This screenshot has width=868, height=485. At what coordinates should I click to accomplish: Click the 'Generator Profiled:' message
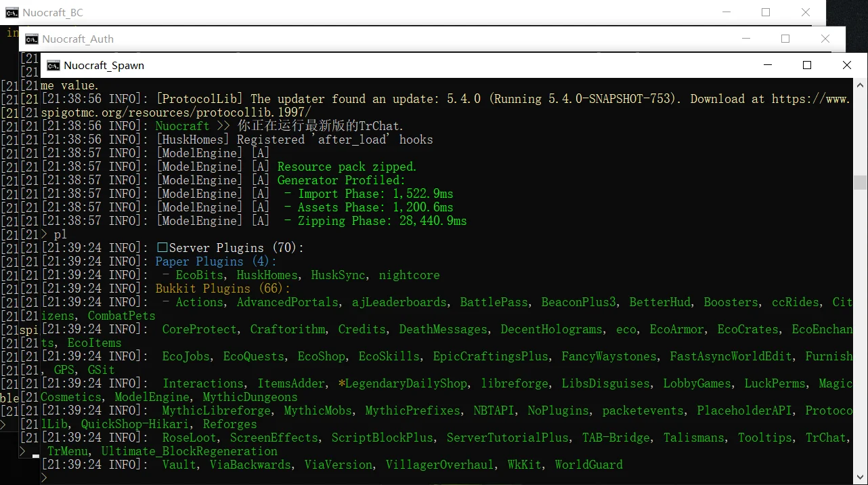pyautogui.click(x=341, y=180)
